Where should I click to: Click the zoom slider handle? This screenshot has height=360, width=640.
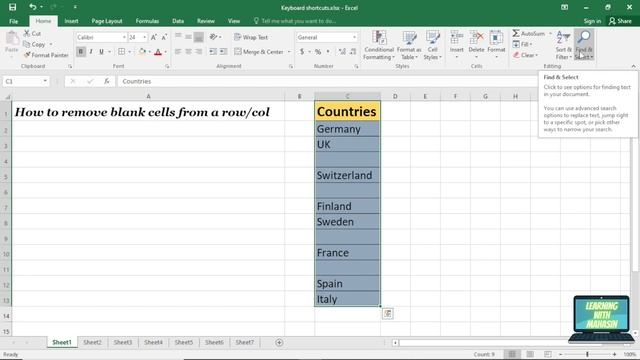(x=587, y=354)
